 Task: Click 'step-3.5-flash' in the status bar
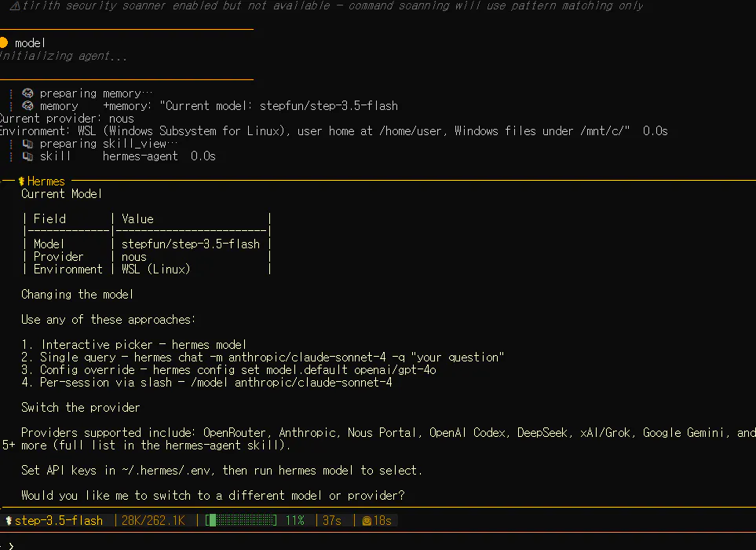[59, 521]
